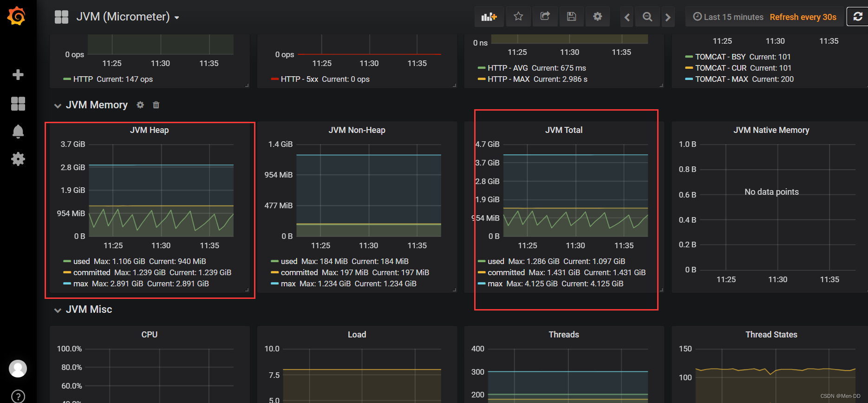This screenshot has width=868, height=403.
Task: Click HTTP - 5xx legend entry
Action: [320, 79]
